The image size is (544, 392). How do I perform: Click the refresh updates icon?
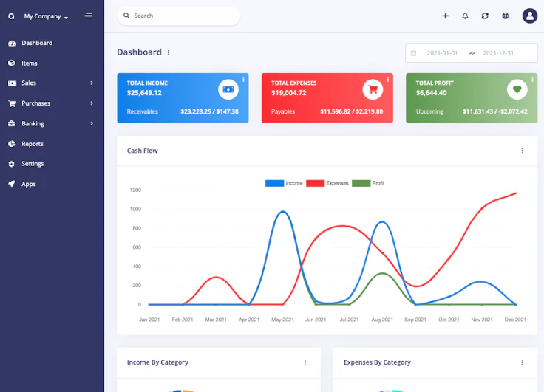[485, 16]
